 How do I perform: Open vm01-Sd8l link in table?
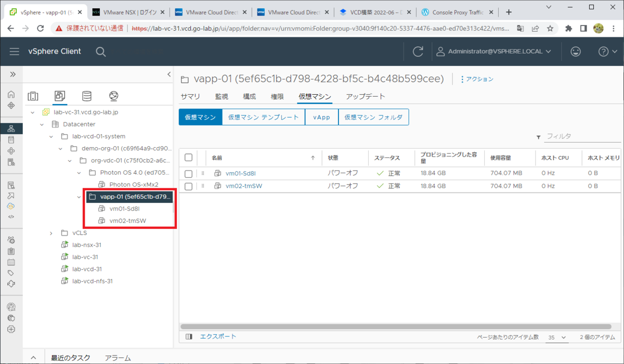click(x=241, y=174)
